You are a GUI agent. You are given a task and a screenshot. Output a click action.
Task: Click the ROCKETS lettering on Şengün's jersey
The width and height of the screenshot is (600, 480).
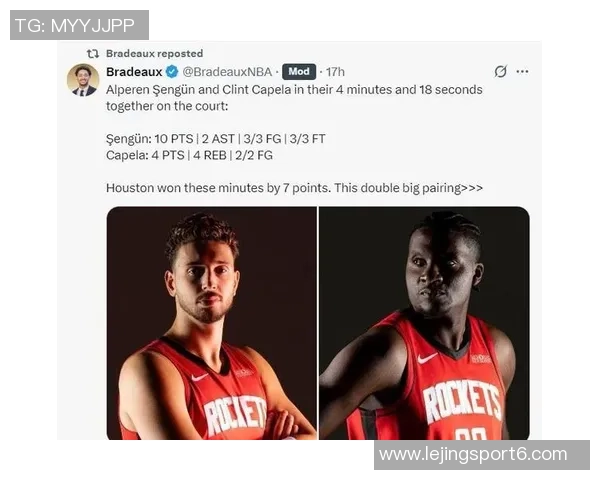tap(235, 415)
